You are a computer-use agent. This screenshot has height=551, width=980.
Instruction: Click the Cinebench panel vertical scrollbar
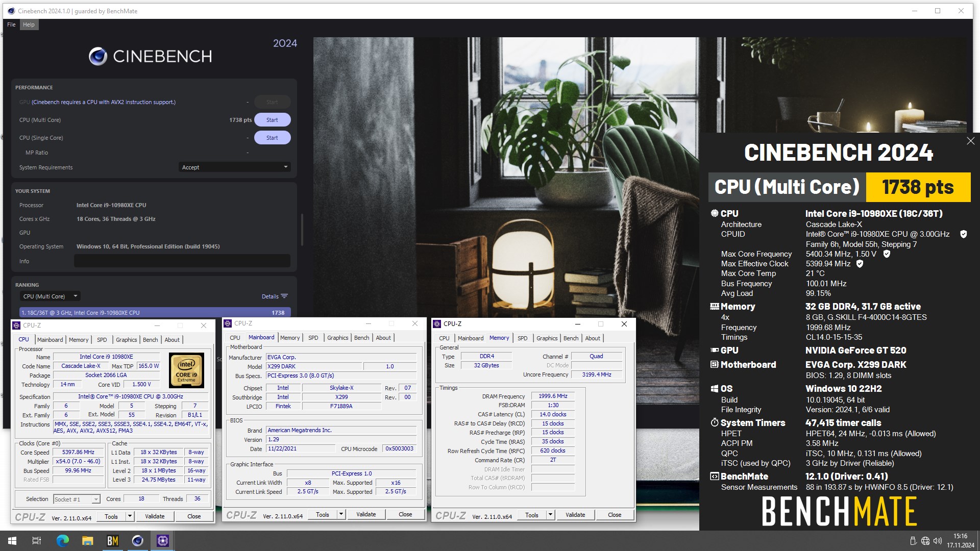302,230
